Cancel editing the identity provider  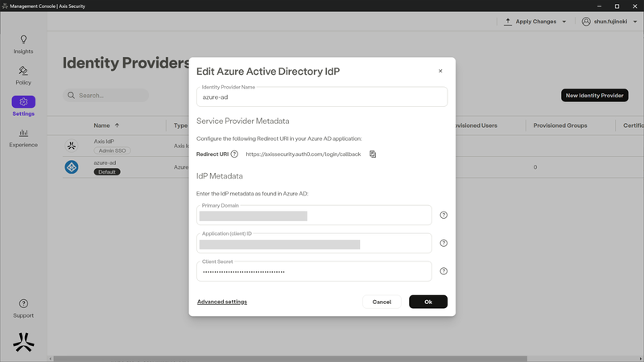coord(382,302)
